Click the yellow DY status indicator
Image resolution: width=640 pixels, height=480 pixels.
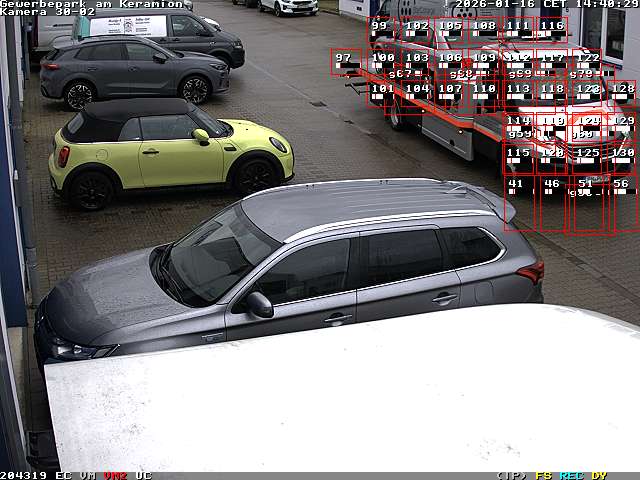(x=598, y=475)
